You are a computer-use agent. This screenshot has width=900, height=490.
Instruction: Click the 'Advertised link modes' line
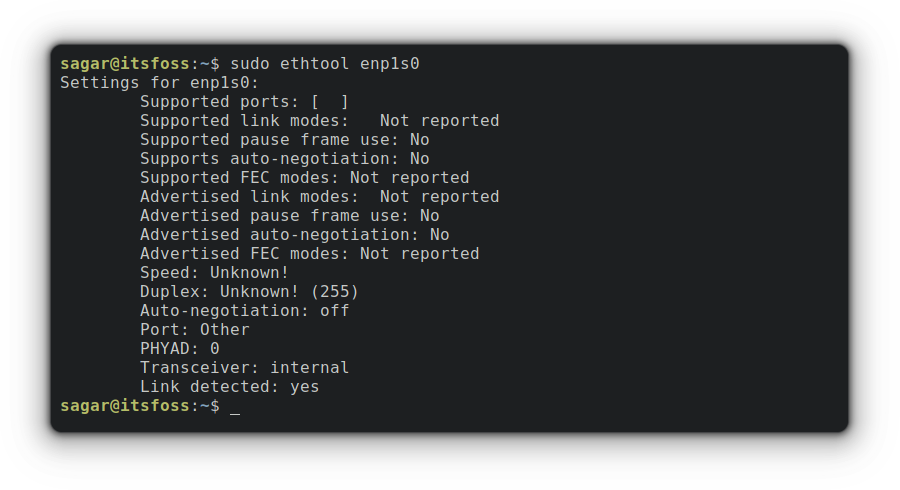pos(319,197)
